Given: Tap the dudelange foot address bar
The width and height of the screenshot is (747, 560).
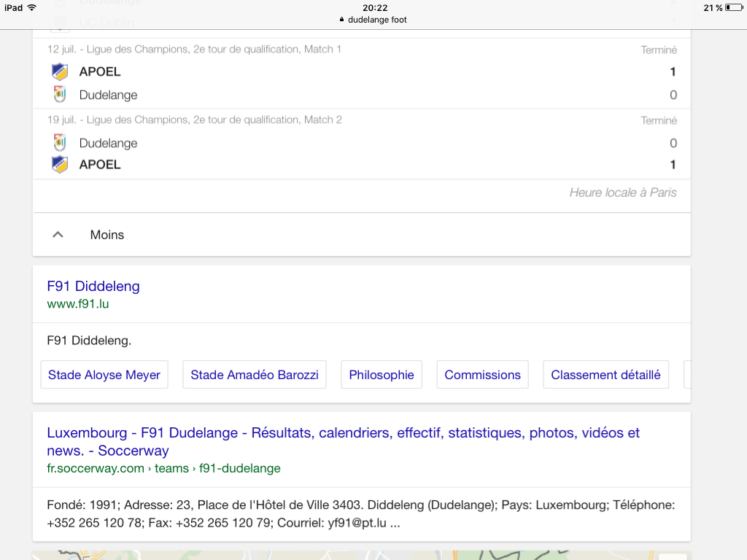Looking at the screenshot, I should point(373,20).
